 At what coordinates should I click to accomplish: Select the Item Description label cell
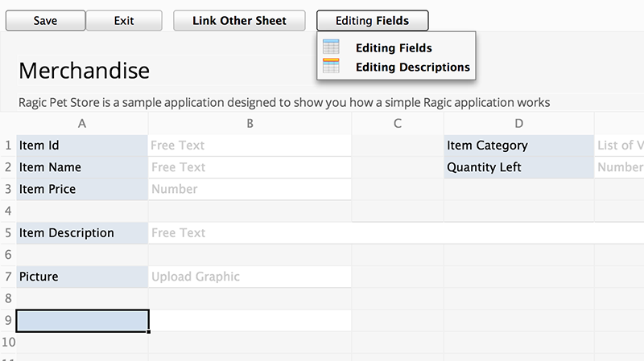(82, 233)
